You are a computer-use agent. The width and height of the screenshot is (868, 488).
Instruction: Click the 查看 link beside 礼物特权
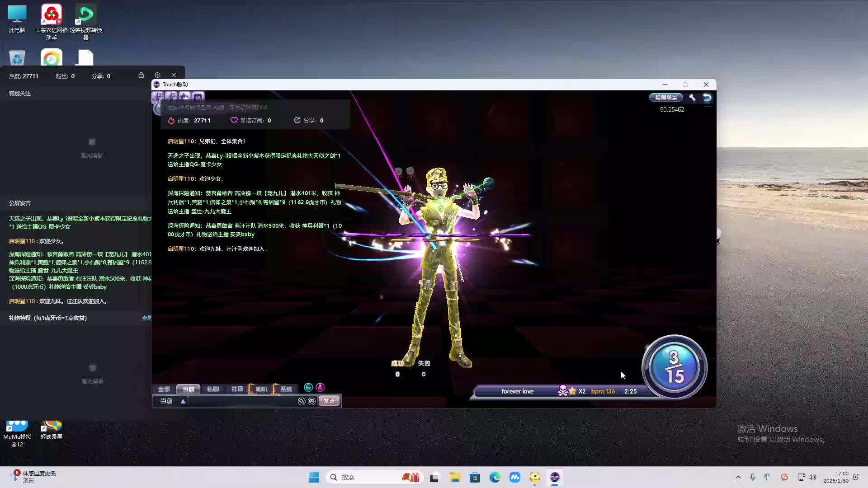click(x=146, y=318)
